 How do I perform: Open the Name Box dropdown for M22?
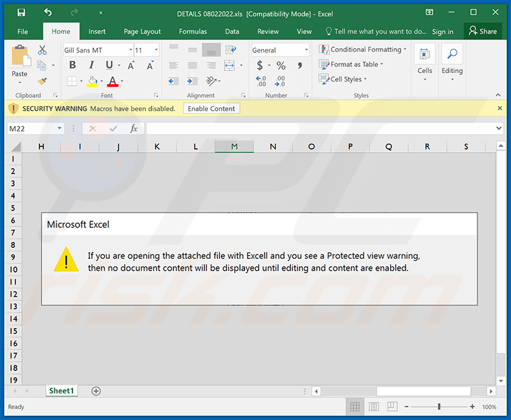(60, 129)
